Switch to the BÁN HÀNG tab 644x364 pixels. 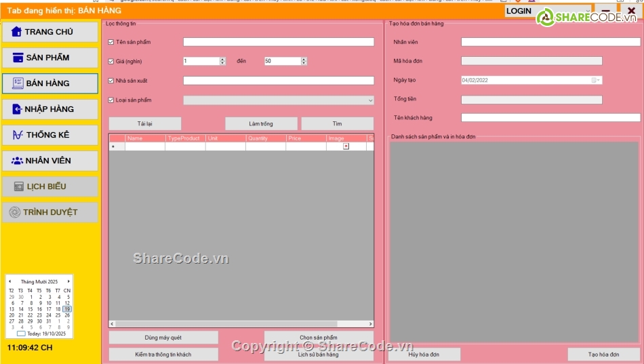(50, 83)
